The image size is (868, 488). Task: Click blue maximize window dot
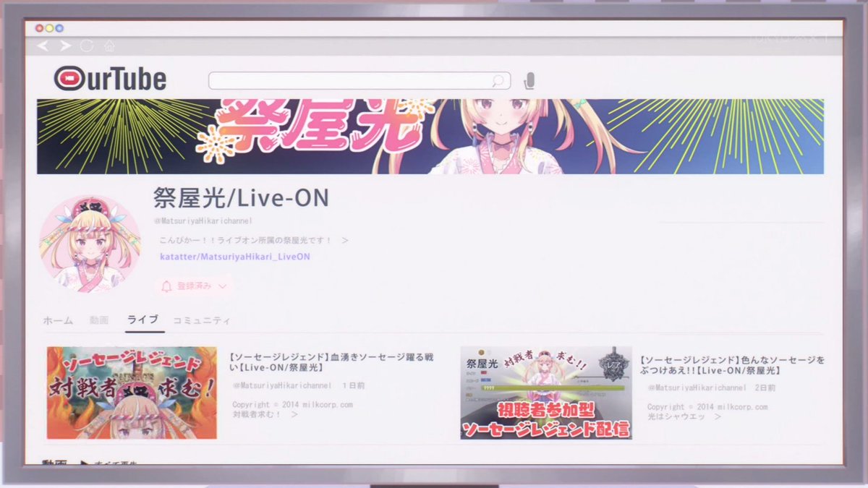tap(60, 27)
